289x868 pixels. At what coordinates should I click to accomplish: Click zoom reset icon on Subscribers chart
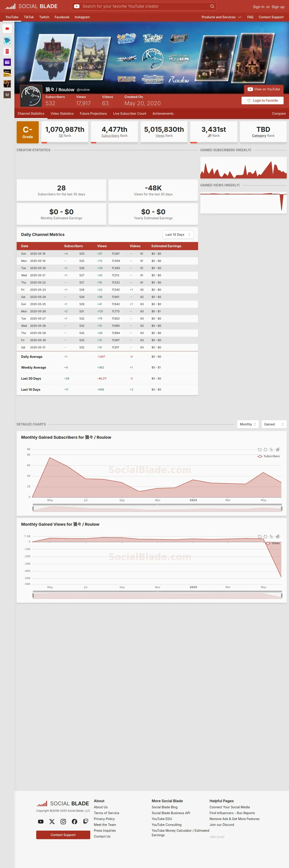pyautogui.click(x=265, y=449)
